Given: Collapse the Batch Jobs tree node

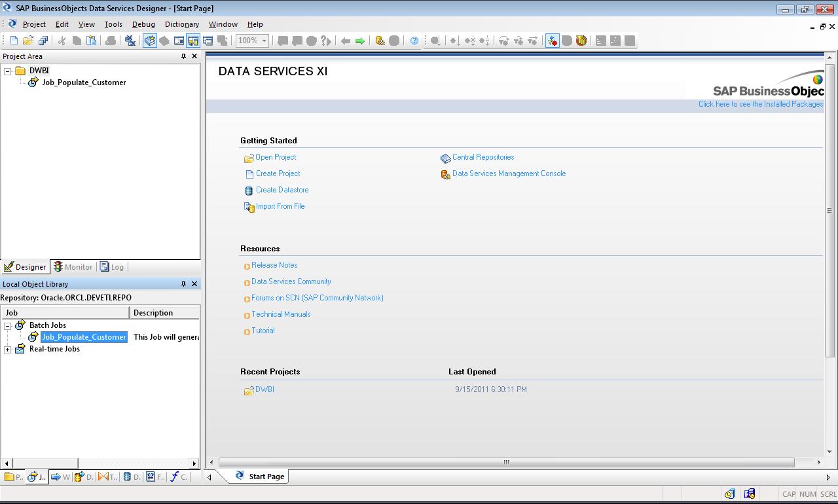Looking at the screenshot, I should pos(8,325).
